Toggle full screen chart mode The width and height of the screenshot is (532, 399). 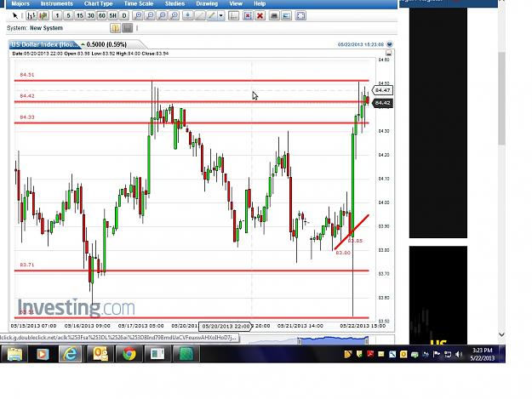300,15
